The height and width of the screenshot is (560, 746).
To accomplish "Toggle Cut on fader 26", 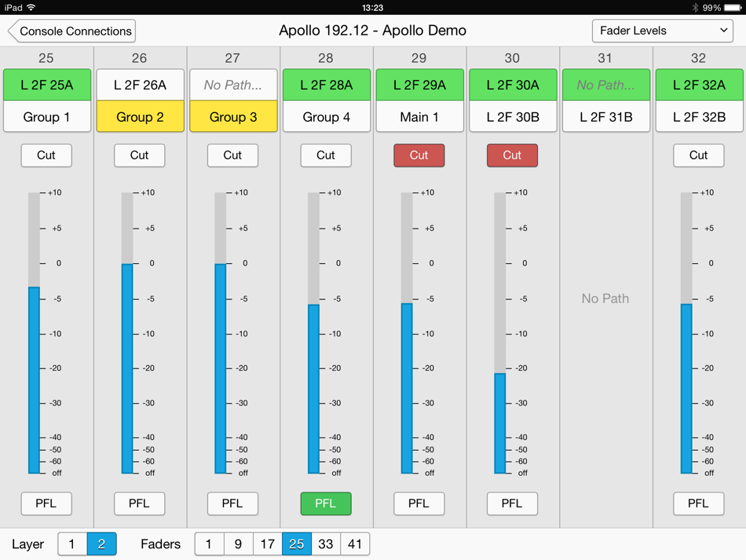I will pos(140,155).
